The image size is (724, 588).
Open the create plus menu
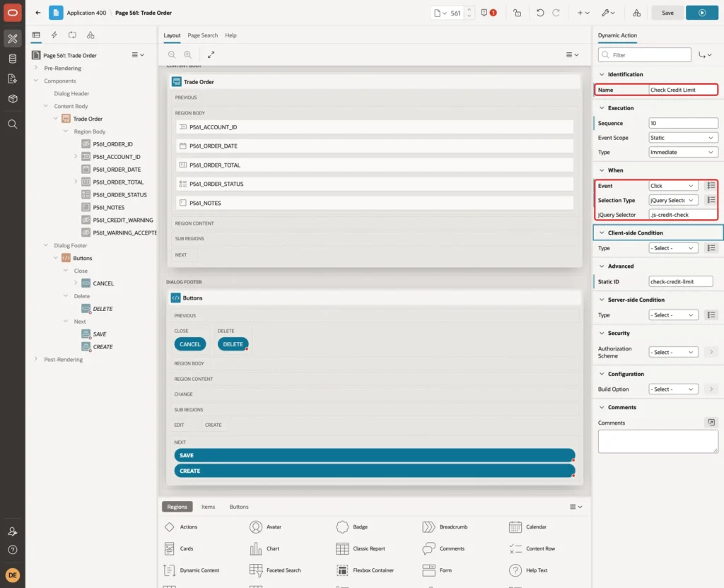click(x=583, y=13)
